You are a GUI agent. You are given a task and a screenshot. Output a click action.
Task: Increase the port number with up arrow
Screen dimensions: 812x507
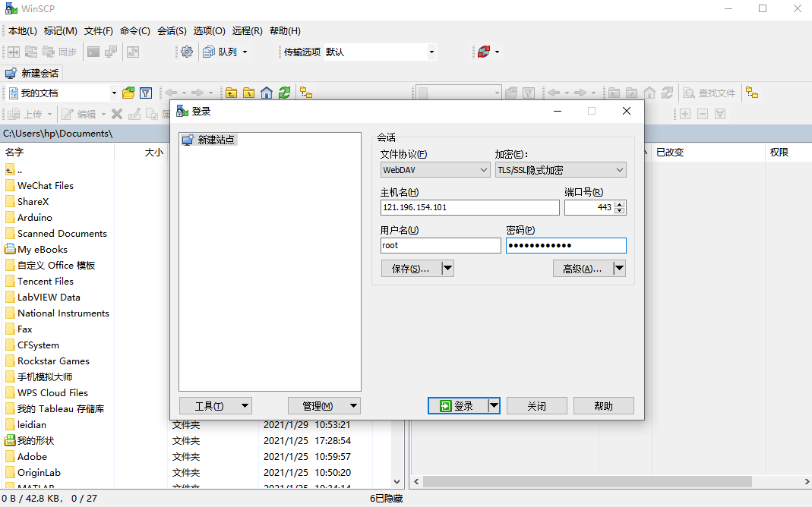[620, 204]
